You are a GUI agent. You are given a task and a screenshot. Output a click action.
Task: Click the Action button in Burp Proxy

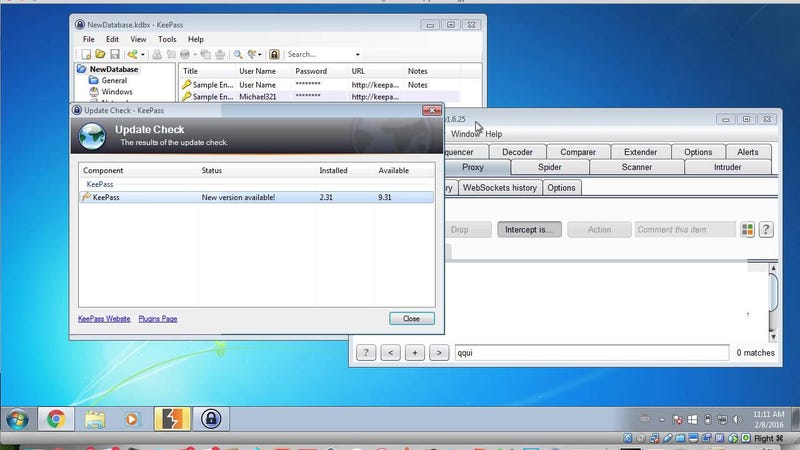click(x=599, y=230)
